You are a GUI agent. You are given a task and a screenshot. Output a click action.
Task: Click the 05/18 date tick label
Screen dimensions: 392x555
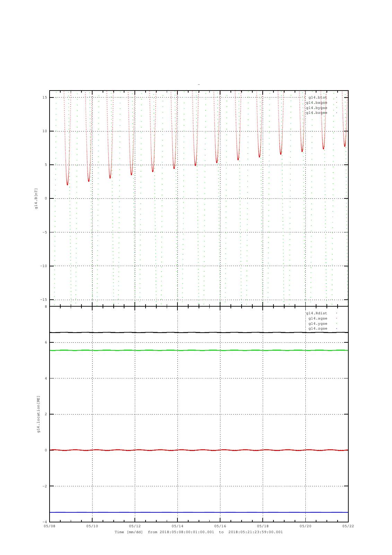[x=263, y=526]
